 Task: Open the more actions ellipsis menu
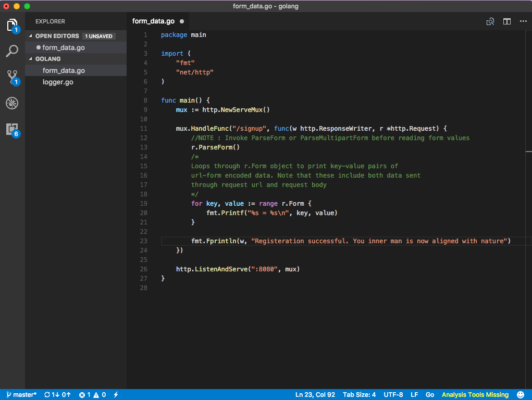tap(523, 21)
